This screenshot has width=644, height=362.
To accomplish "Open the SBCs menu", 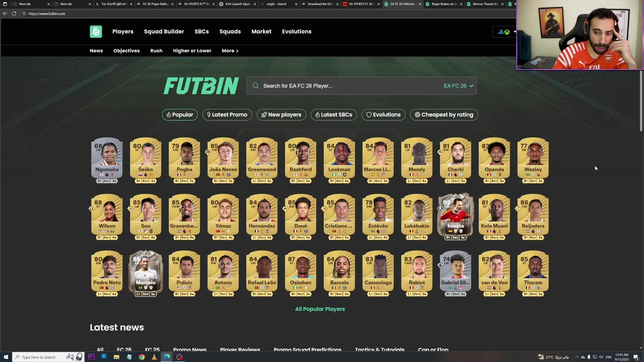I will 202,32.
